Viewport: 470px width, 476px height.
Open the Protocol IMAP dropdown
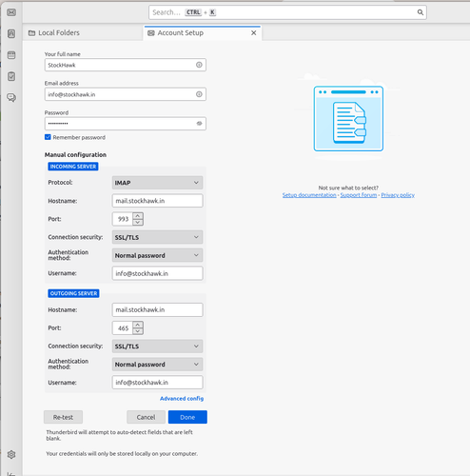point(157,183)
